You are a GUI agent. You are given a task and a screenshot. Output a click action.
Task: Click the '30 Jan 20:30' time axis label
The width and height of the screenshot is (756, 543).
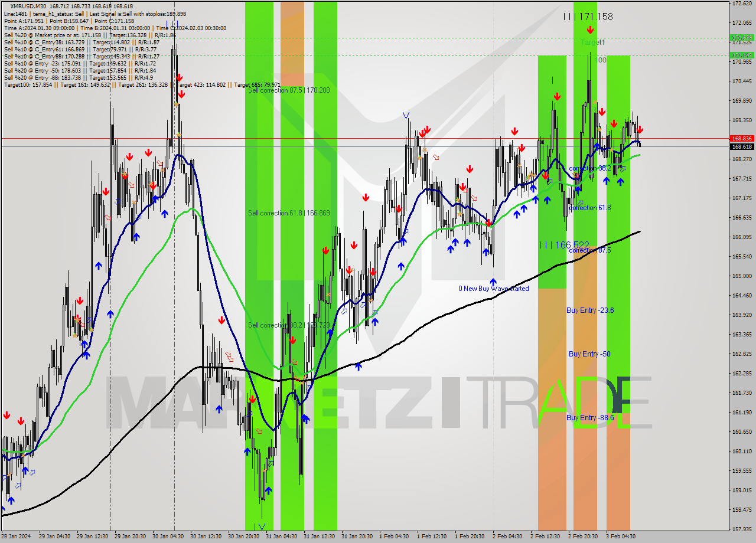[x=243, y=537]
